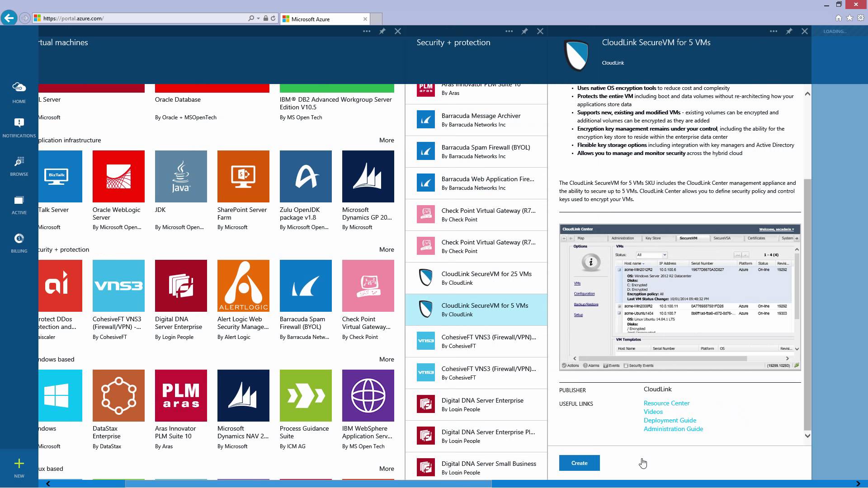868x488 pixels.
Task: Pin the CloudLink SecureVM blade
Action: tap(789, 31)
